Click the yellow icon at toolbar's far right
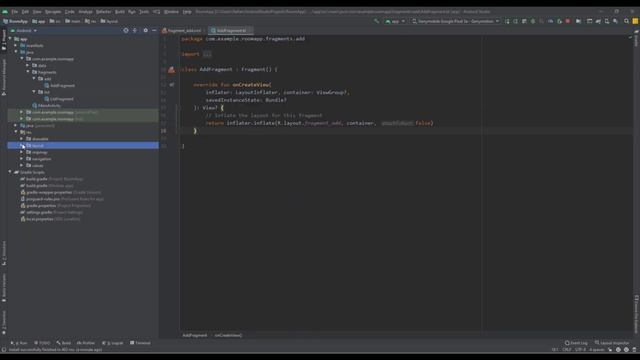This screenshot has height=360, width=640. 635,21
